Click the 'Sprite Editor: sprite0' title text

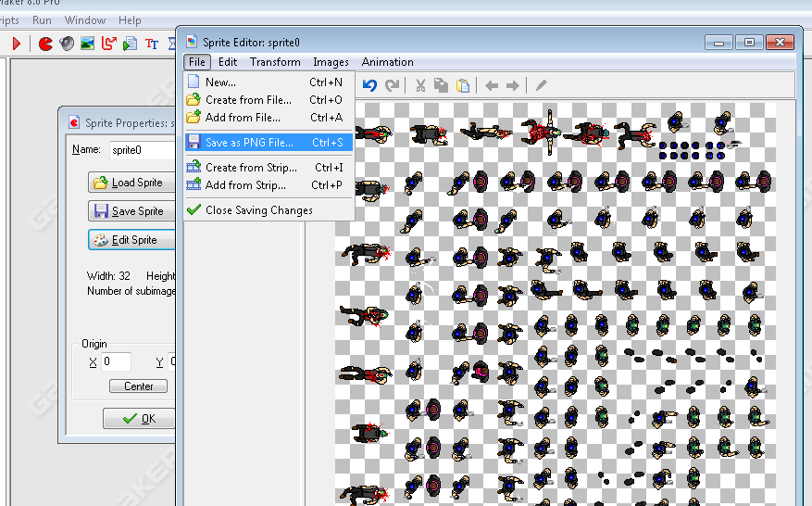251,43
